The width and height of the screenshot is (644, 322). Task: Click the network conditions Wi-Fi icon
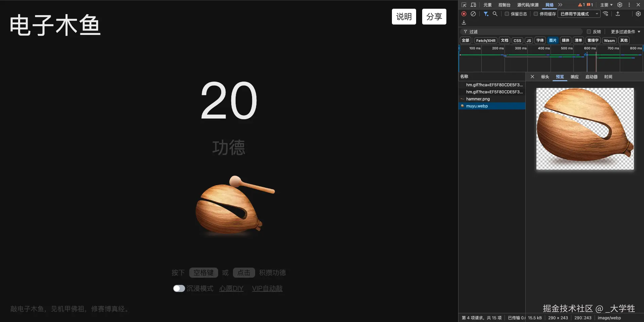click(606, 14)
